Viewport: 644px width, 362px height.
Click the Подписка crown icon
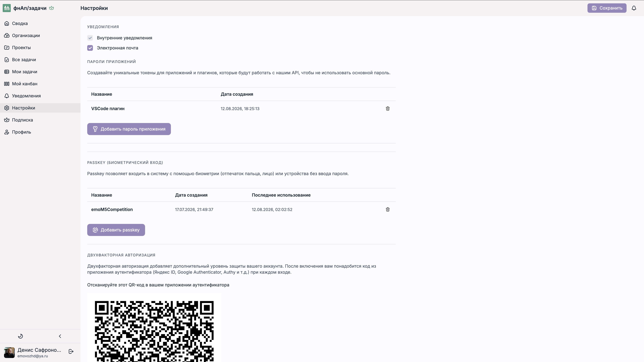click(x=7, y=120)
